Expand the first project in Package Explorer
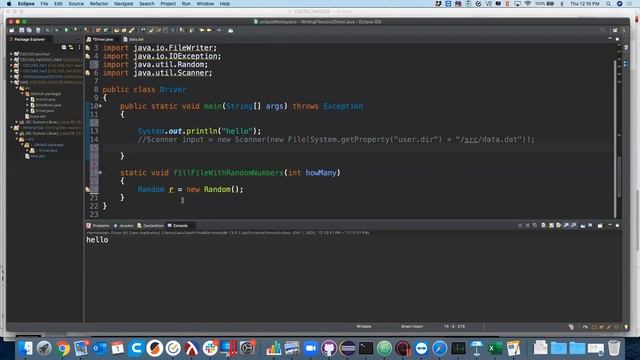Image resolution: width=640 pixels, height=360 pixels. 11,54
